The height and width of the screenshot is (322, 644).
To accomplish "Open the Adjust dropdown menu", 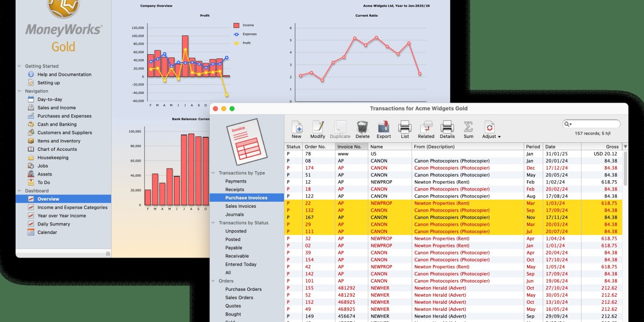I will (x=491, y=129).
